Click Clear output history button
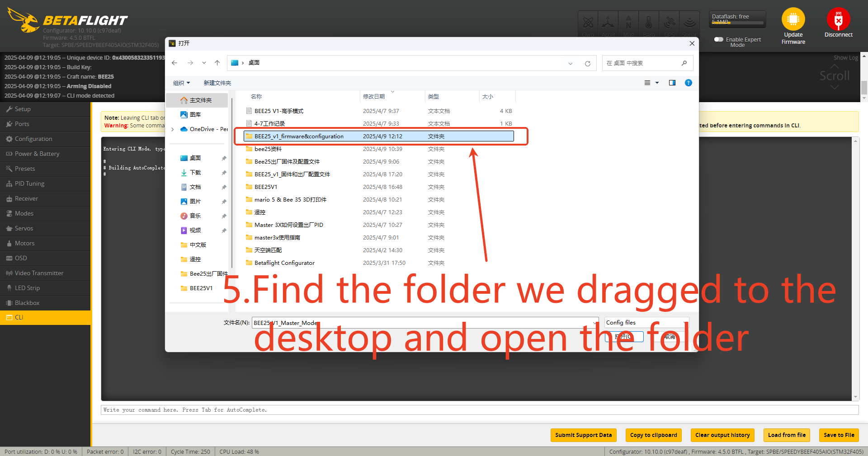 722,435
